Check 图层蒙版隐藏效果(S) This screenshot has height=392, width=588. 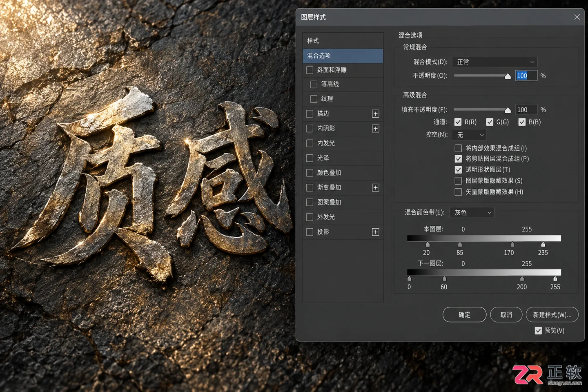(459, 180)
